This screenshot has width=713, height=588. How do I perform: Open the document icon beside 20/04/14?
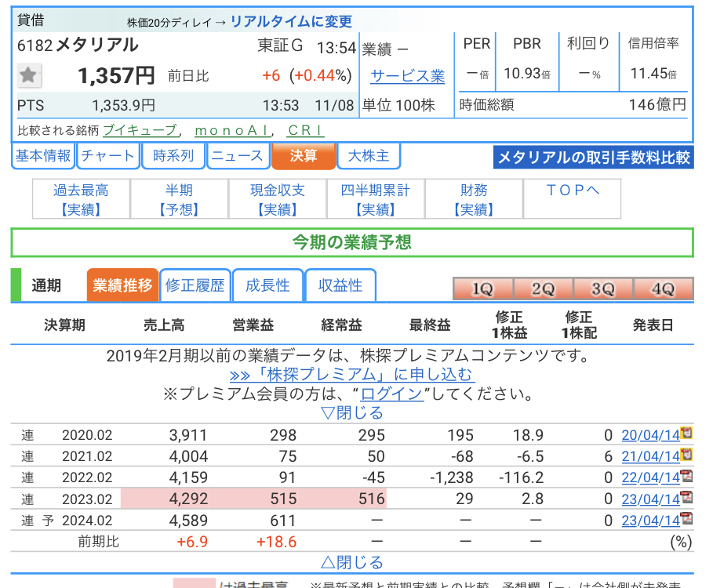click(686, 433)
